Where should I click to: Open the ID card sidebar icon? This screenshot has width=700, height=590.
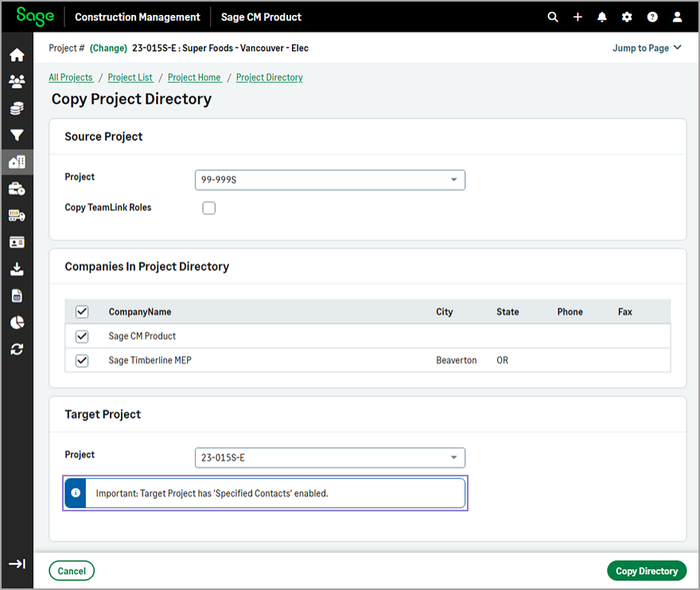[x=17, y=243]
